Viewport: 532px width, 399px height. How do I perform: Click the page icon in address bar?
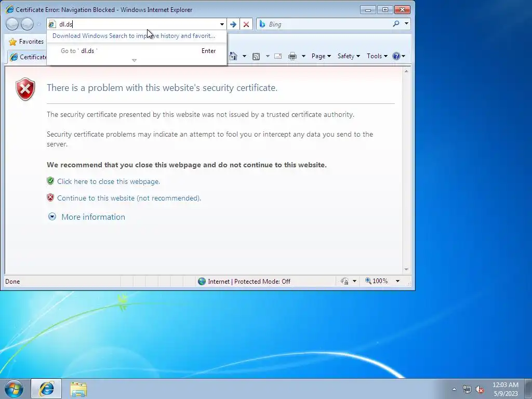click(51, 24)
